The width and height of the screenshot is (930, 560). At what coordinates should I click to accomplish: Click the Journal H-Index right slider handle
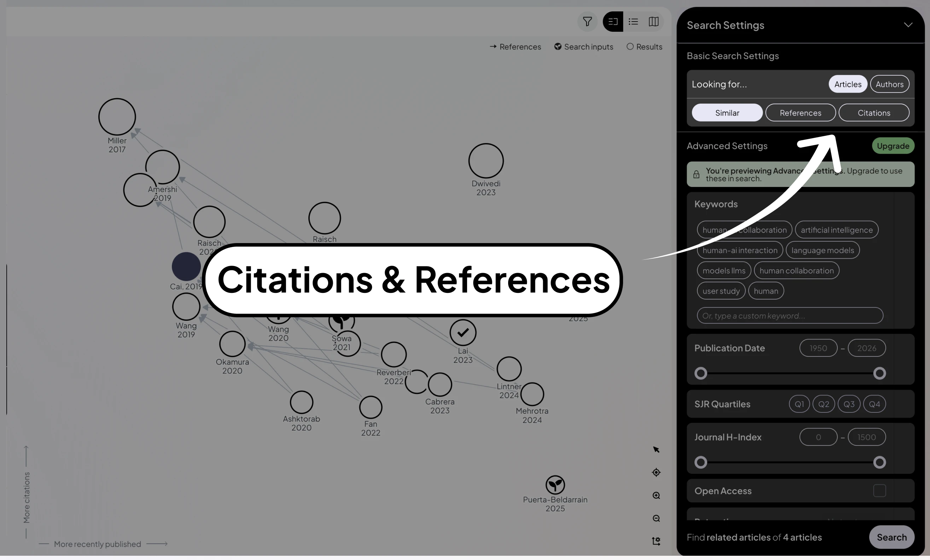879,462
